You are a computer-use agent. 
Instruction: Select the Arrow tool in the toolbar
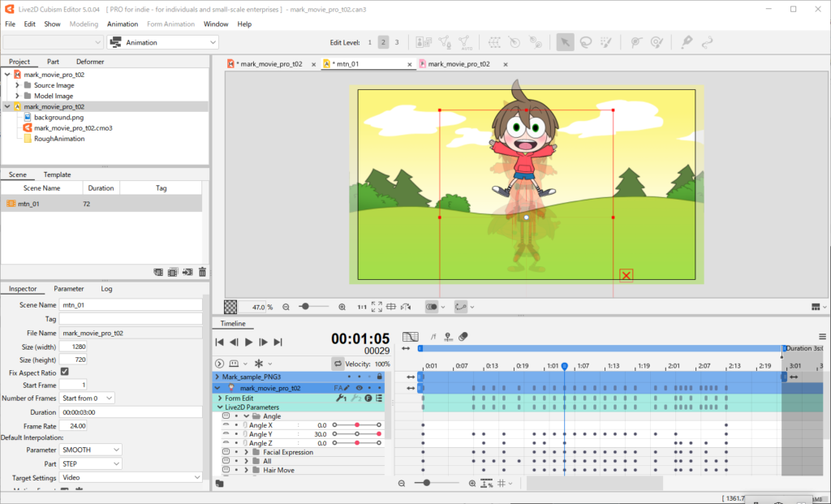click(566, 41)
